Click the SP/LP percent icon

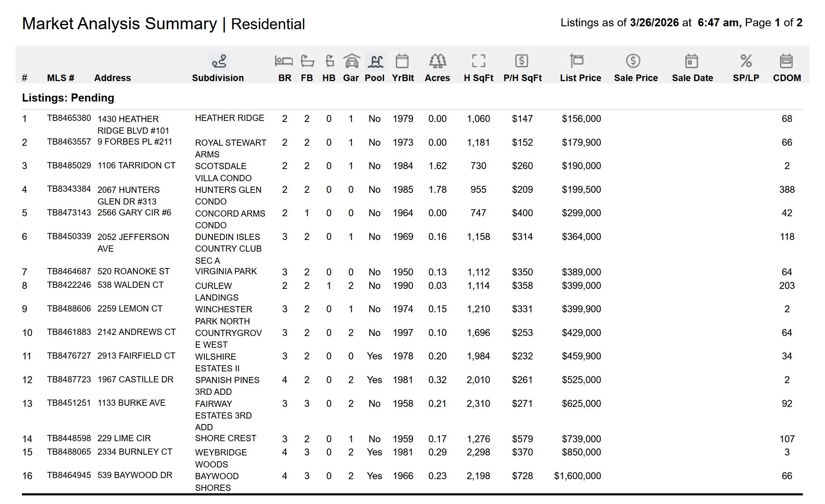point(746,61)
